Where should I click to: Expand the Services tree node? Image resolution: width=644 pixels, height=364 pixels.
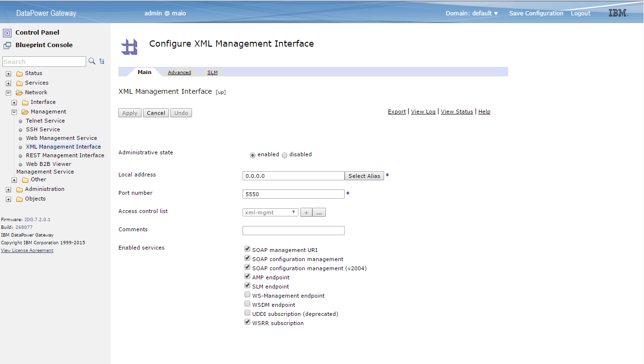[9, 83]
